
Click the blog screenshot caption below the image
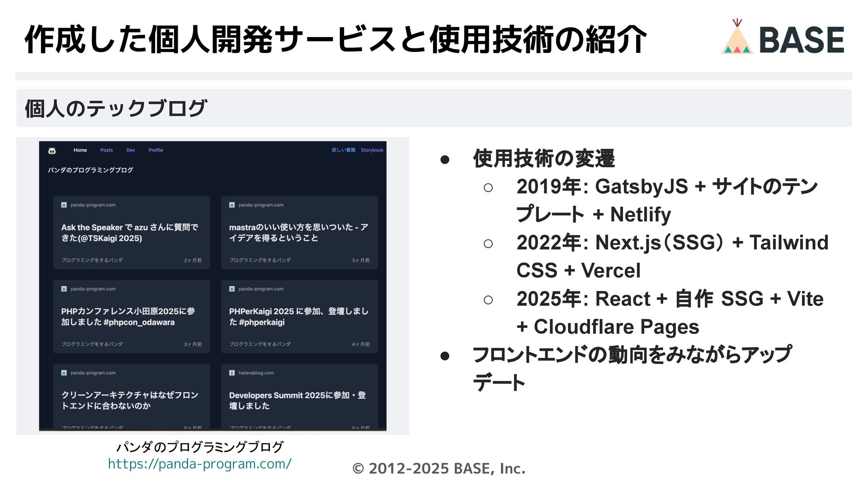(200, 447)
